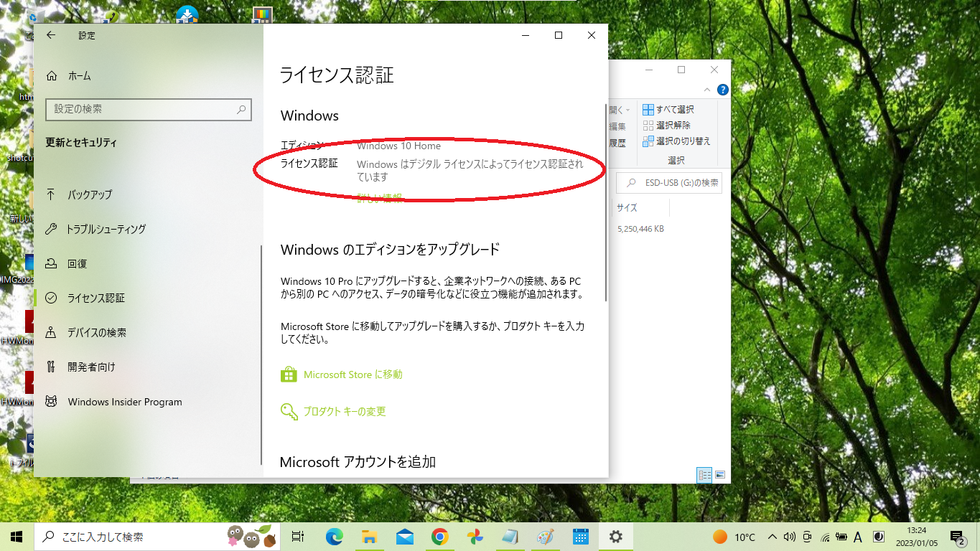Open the 10°C weather widget

[x=734, y=537]
